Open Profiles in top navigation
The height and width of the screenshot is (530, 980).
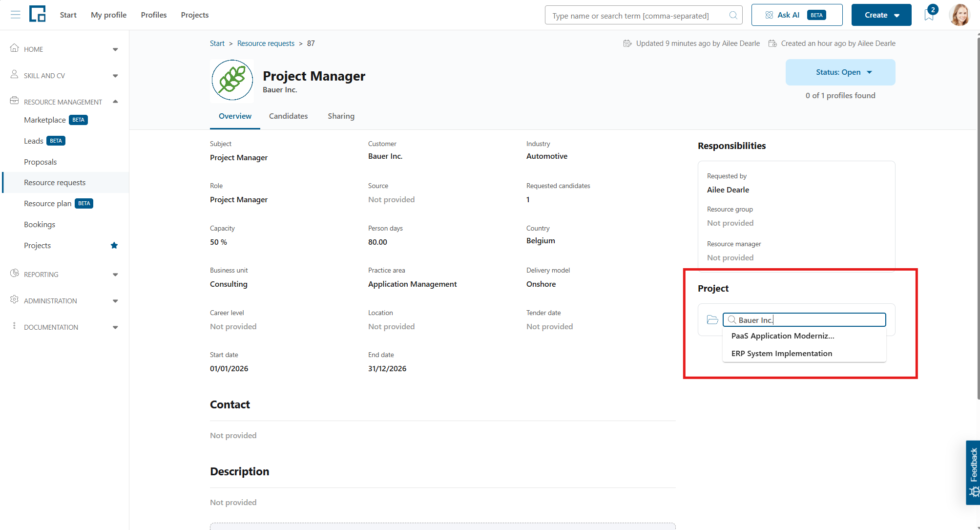pos(154,15)
